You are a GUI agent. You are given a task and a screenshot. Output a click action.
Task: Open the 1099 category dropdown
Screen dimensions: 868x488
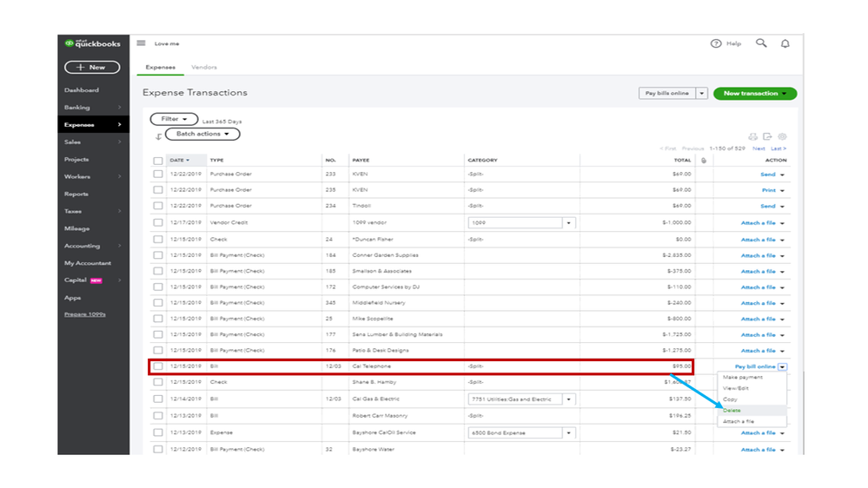coord(568,223)
